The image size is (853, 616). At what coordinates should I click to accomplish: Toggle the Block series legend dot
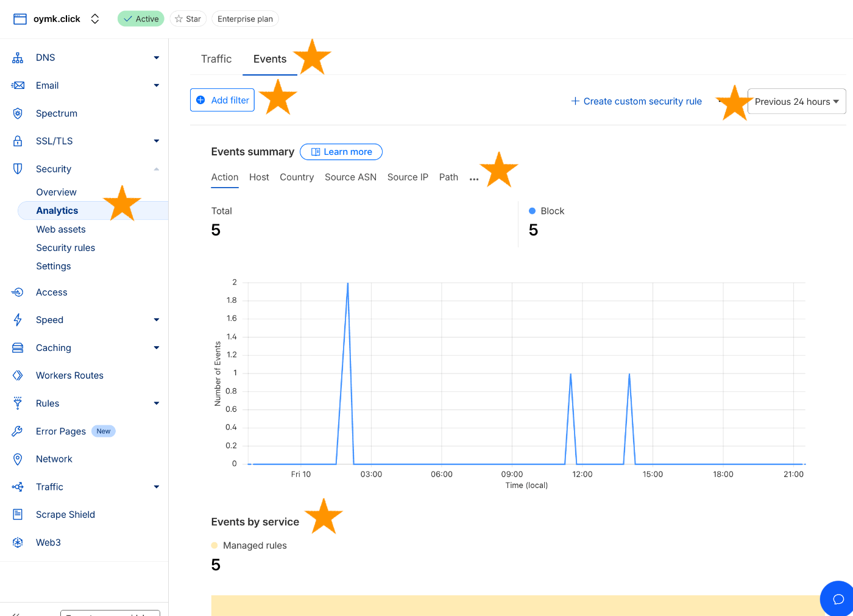(532, 211)
